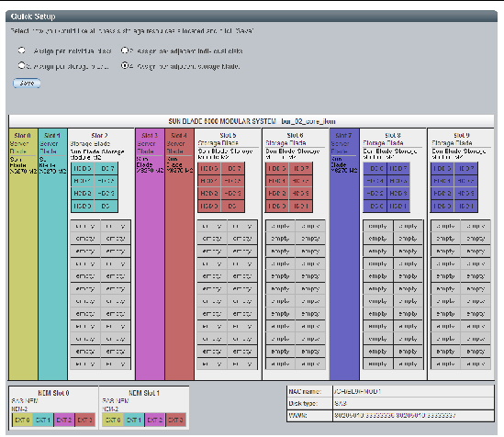Viewport: 504px width, 437px height.
Task: Click HDD 7 in Slot 6 storage blade
Action: [x=300, y=168]
